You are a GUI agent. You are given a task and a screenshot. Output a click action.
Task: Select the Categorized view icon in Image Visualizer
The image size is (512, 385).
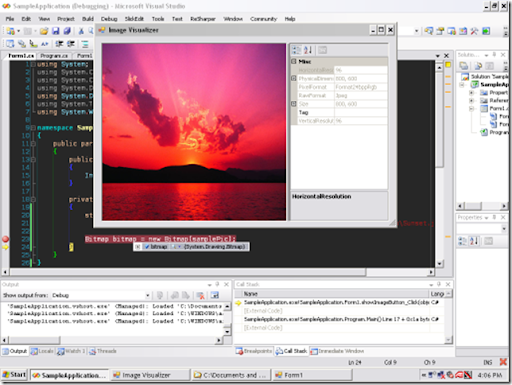click(x=296, y=50)
